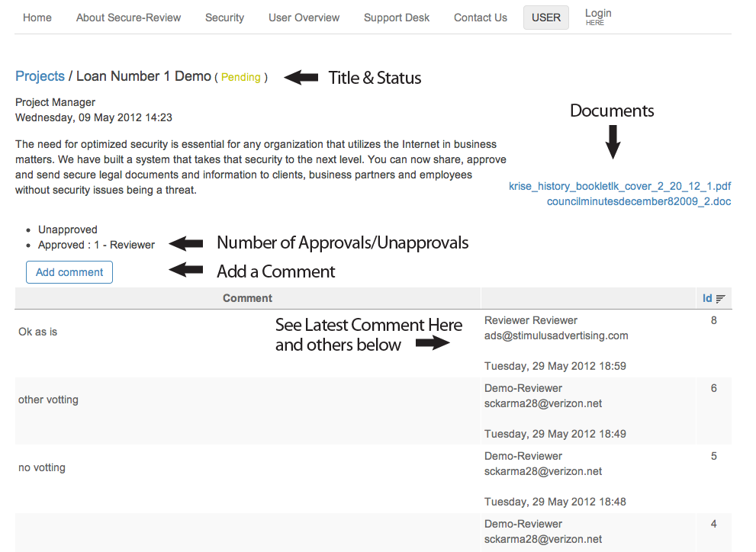The height and width of the screenshot is (552, 756).
Task: Select the Security navigation item
Action: [224, 18]
